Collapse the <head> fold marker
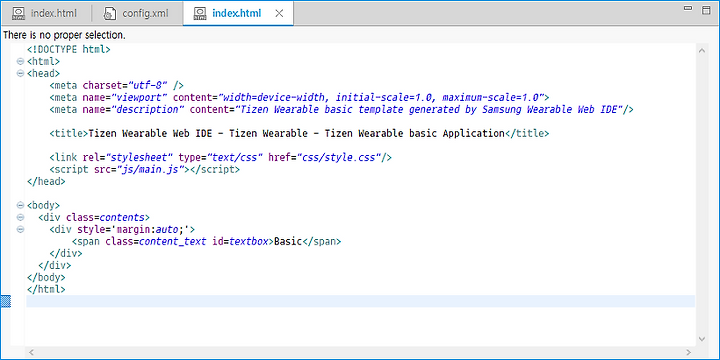Image resolution: width=720 pixels, height=360 pixels. point(20,73)
